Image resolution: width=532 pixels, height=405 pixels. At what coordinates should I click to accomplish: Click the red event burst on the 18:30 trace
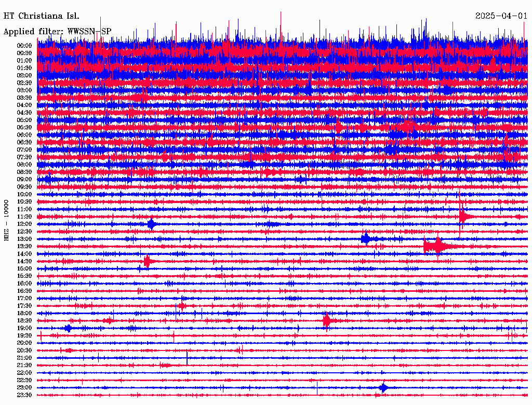click(327, 320)
